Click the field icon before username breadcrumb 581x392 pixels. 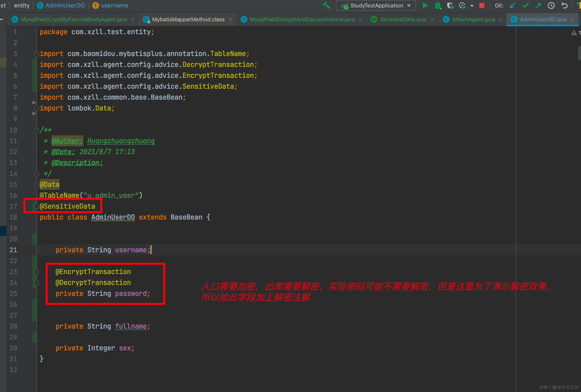95,5
